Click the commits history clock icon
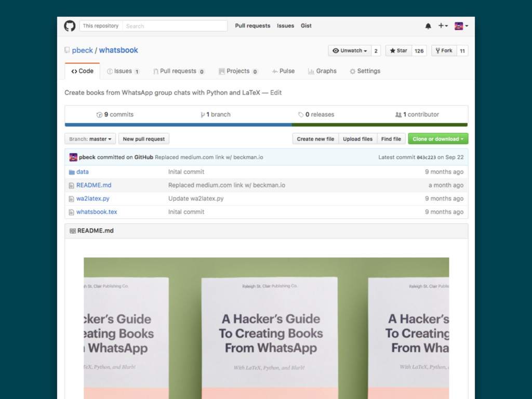 [x=99, y=115]
